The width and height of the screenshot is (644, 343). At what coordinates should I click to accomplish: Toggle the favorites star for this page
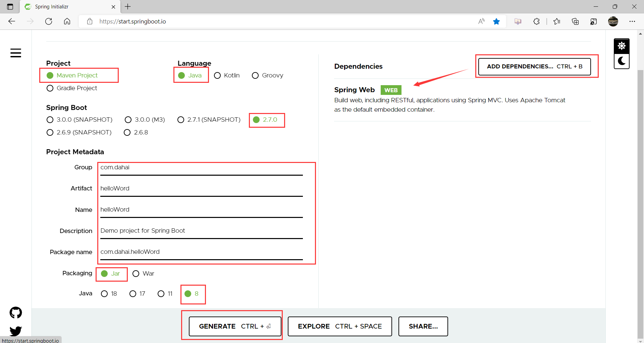click(496, 21)
